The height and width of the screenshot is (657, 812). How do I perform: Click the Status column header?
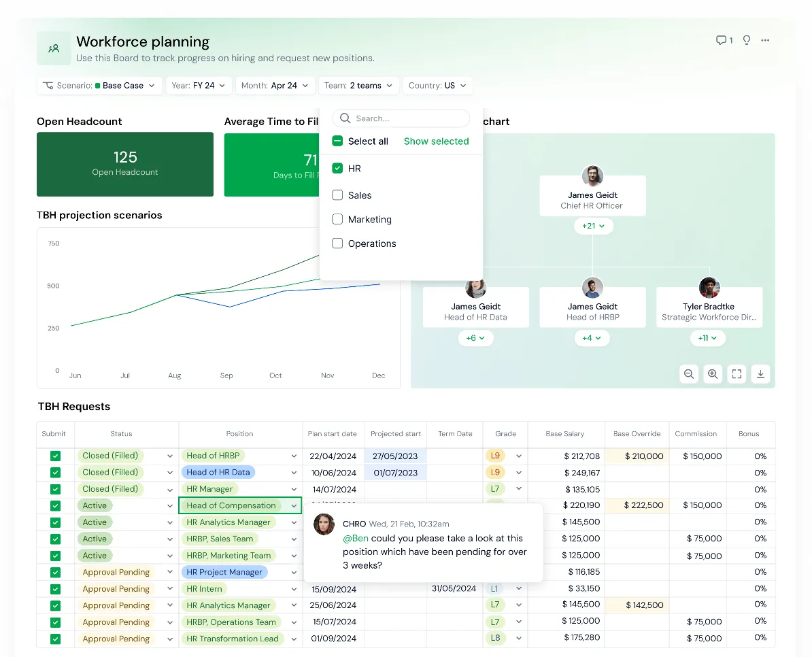tap(121, 434)
